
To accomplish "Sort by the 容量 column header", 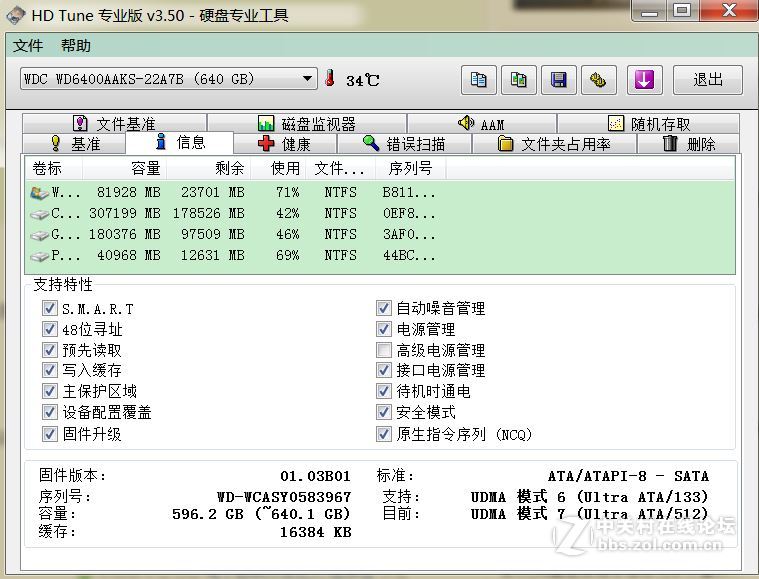I will tap(124, 168).
